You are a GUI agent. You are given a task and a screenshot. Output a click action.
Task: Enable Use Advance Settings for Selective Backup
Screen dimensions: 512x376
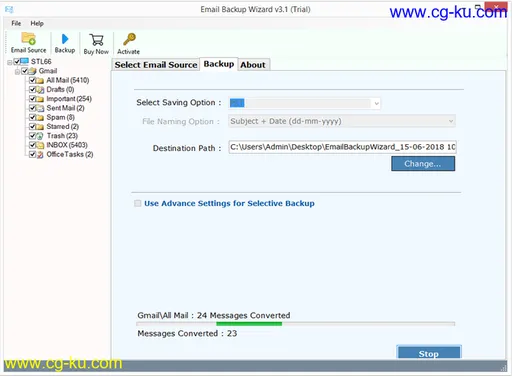tap(138, 203)
